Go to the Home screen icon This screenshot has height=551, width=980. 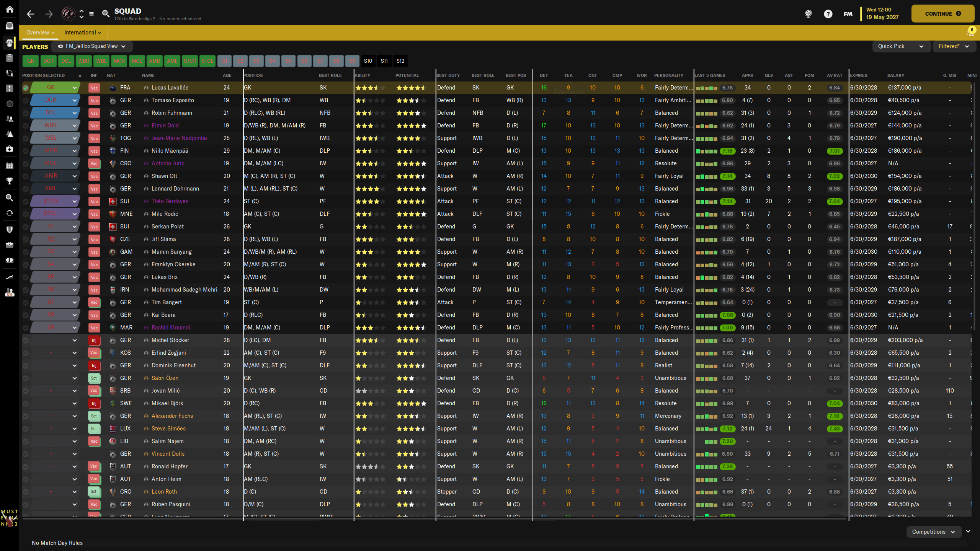(x=10, y=9)
